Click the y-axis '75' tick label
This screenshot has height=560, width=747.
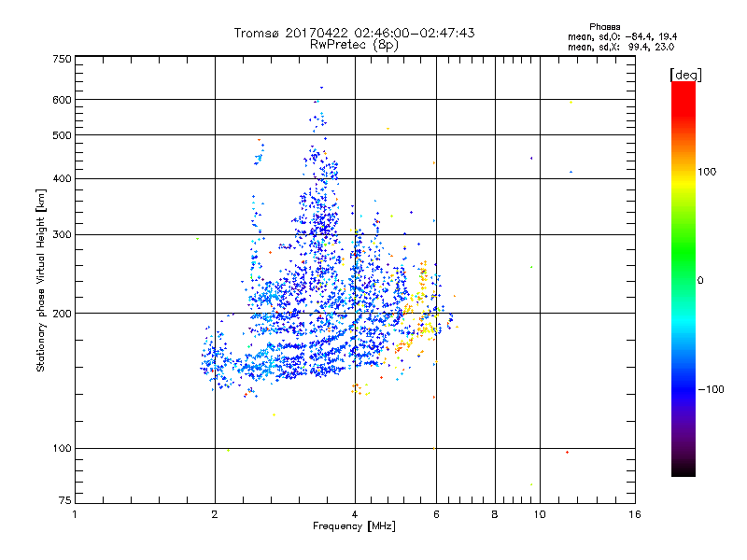point(65,500)
